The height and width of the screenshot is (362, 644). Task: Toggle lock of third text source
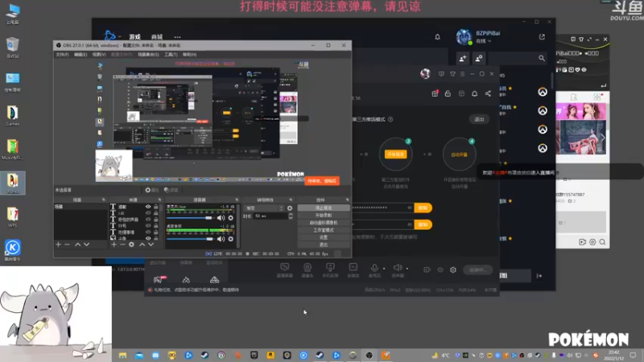click(156, 219)
